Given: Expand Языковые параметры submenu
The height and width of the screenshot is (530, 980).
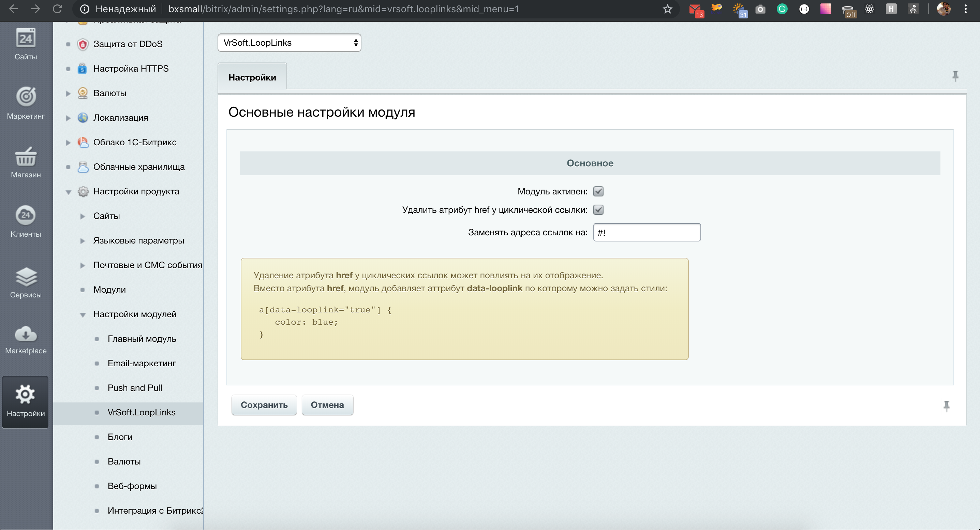Looking at the screenshot, I should [x=83, y=241].
